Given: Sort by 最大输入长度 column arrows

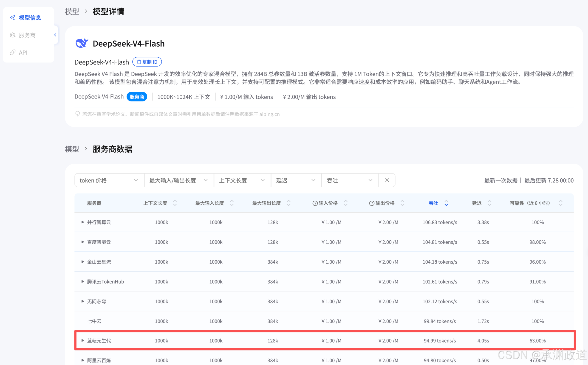Looking at the screenshot, I should tap(232, 203).
